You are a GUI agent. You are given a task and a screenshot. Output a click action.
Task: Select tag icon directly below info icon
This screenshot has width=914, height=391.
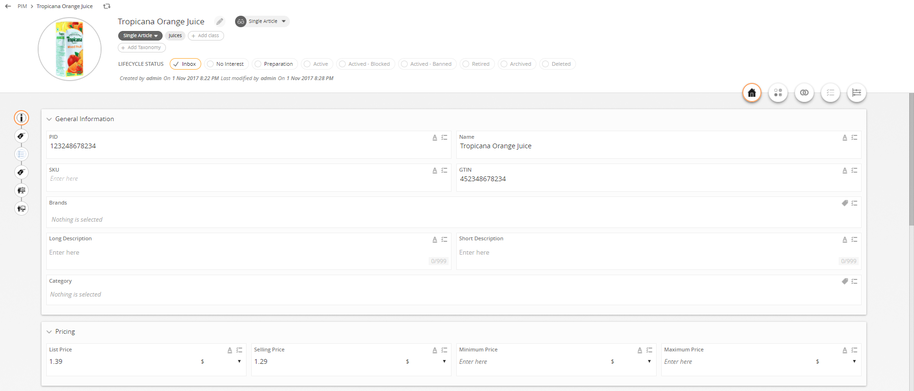point(21,136)
